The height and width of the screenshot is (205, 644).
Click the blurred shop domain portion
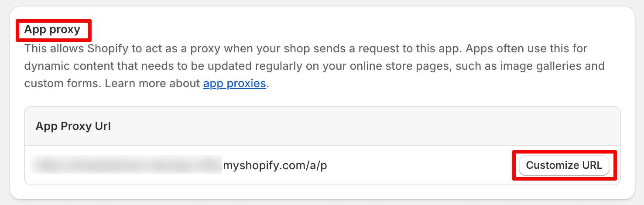tap(127, 166)
